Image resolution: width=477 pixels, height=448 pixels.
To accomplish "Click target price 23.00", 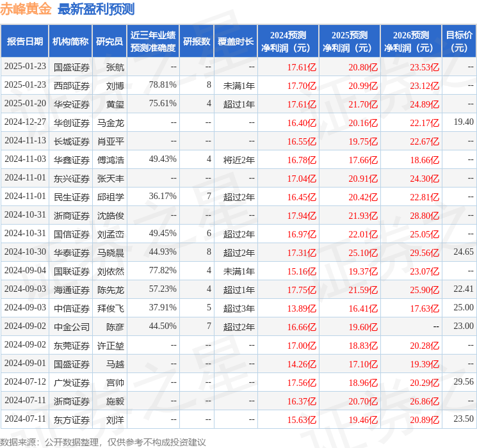I will pos(464,326).
